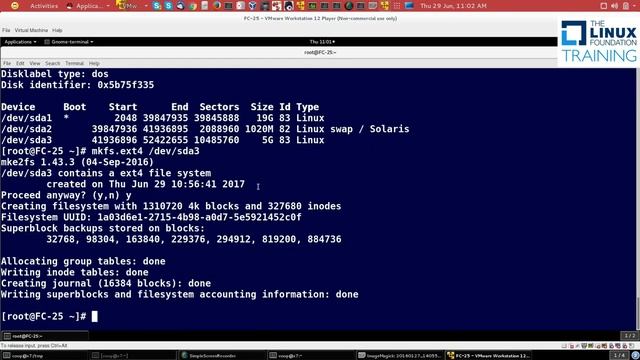Image resolution: width=640 pixels, height=360 pixels.
Task: Switch to ImageMagick taskbar window
Action: tap(399, 356)
